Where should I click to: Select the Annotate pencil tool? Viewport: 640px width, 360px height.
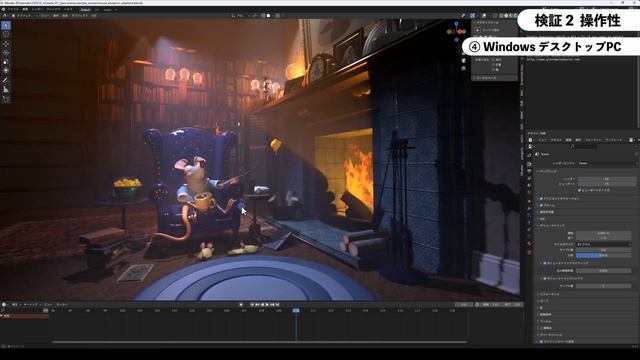[x=6, y=80]
